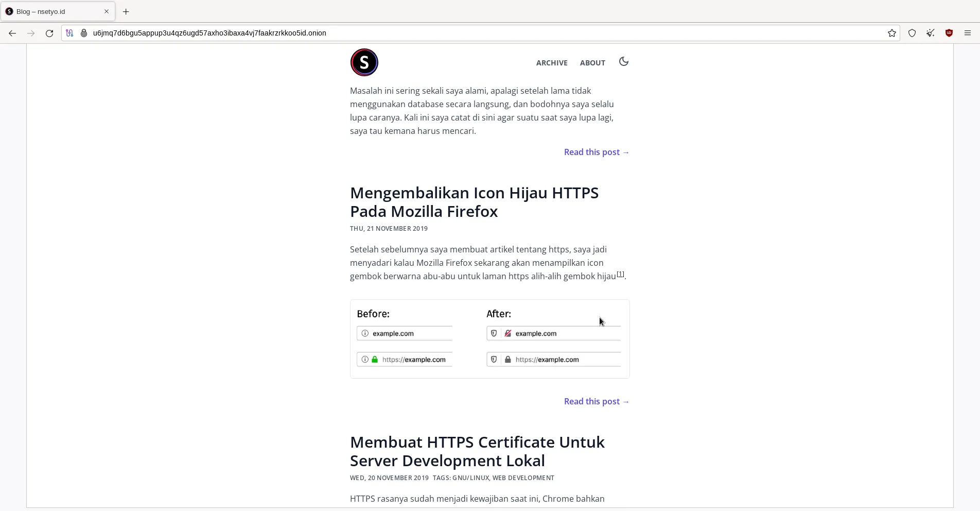Click the back navigation arrow
Viewport: 980px width, 511px height.
pyautogui.click(x=12, y=33)
